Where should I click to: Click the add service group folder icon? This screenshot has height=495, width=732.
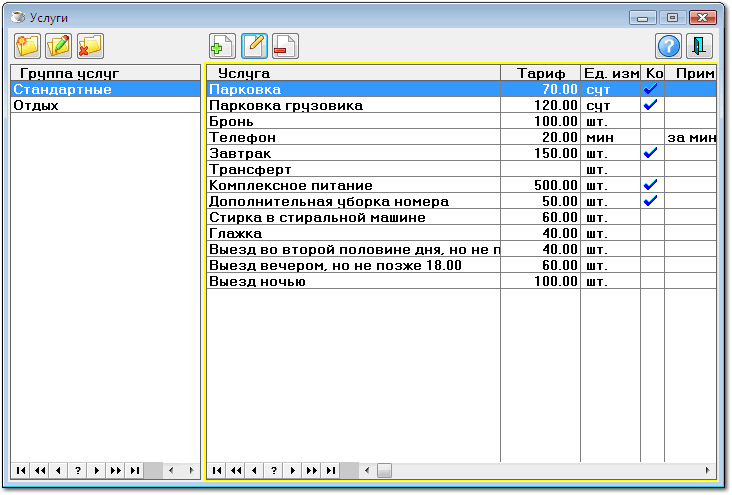point(27,45)
